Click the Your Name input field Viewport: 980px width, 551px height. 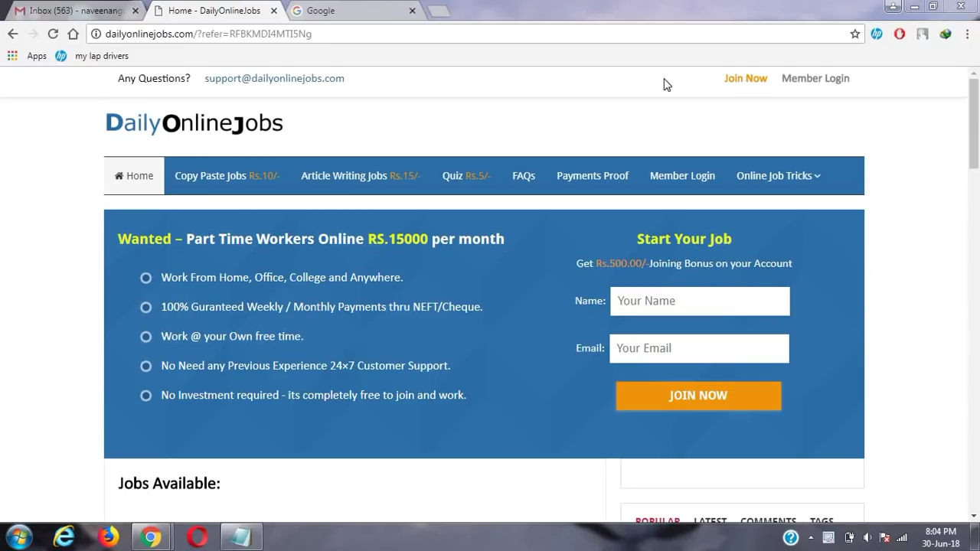700,301
